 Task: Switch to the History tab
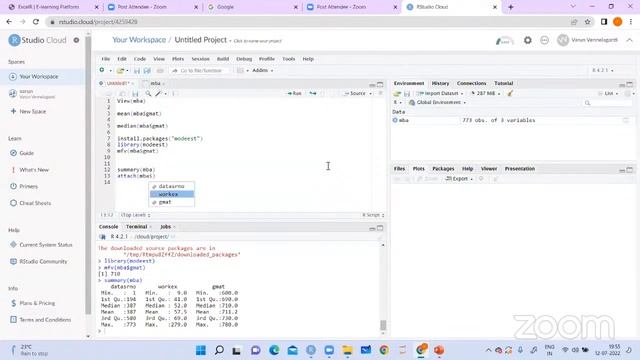coord(440,83)
